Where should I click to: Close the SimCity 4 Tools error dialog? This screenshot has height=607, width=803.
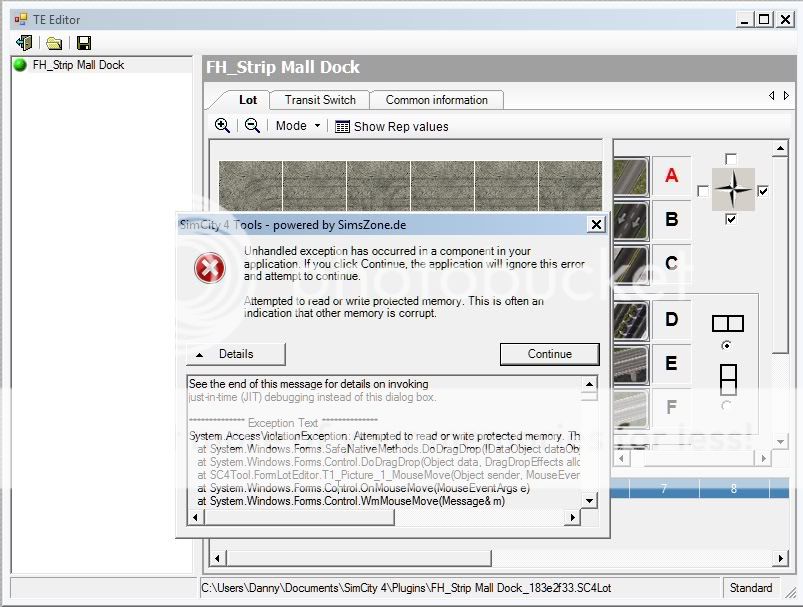point(595,225)
